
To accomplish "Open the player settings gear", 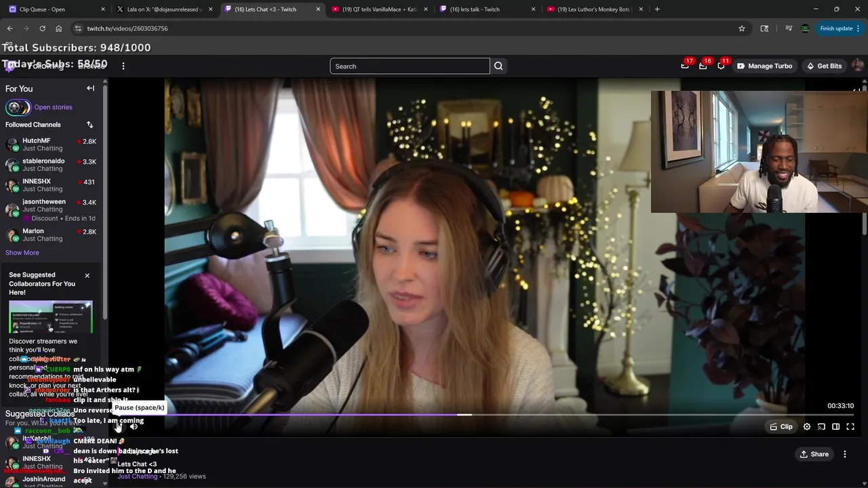I will pyautogui.click(x=807, y=427).
